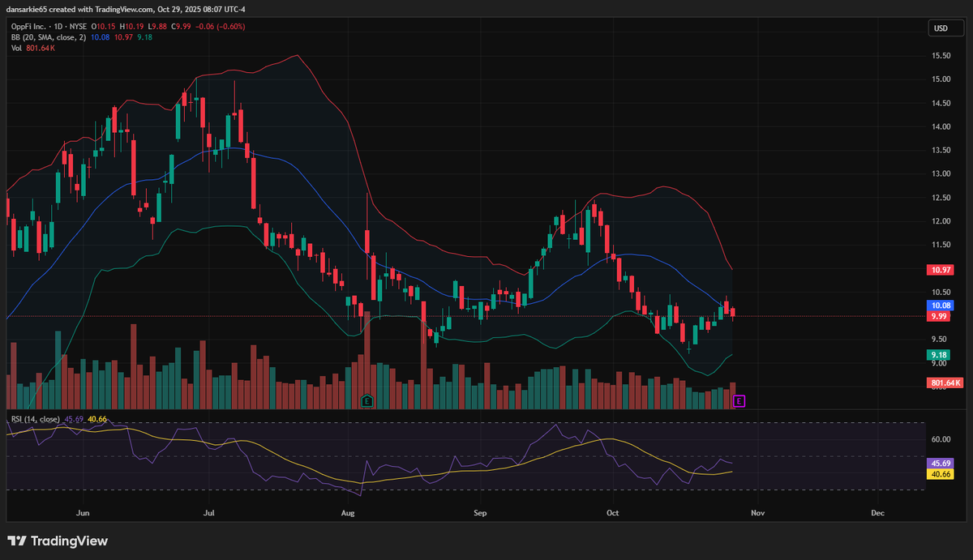Click the 14.00 price axis value
The height and width of the screenshot is (560, 973).
[x=941, y=126]
